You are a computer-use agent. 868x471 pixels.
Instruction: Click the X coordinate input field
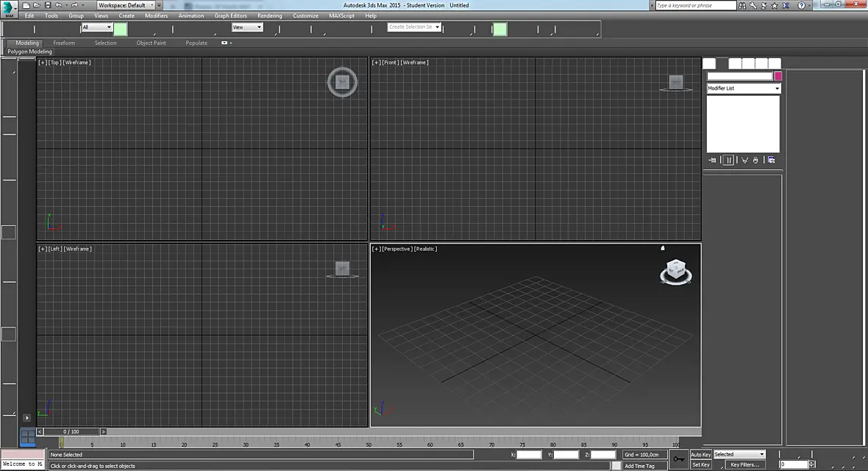click(x=529, y=454)
